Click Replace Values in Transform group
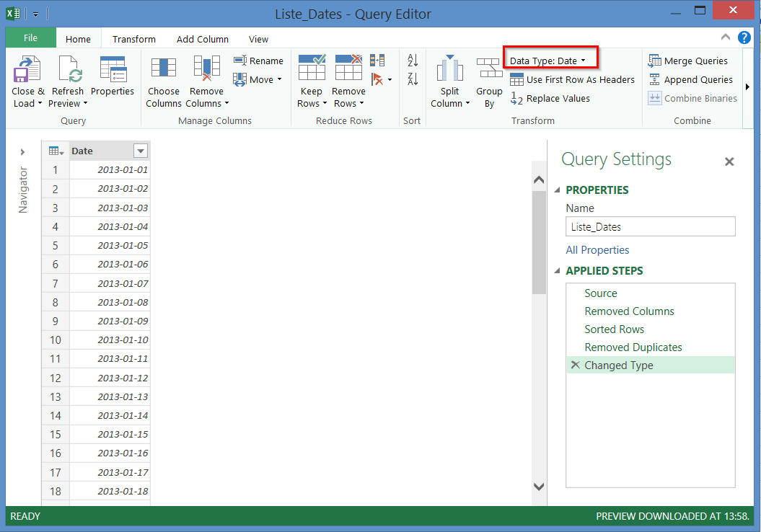This screenshot has height=532, width=761. point(550,99)
